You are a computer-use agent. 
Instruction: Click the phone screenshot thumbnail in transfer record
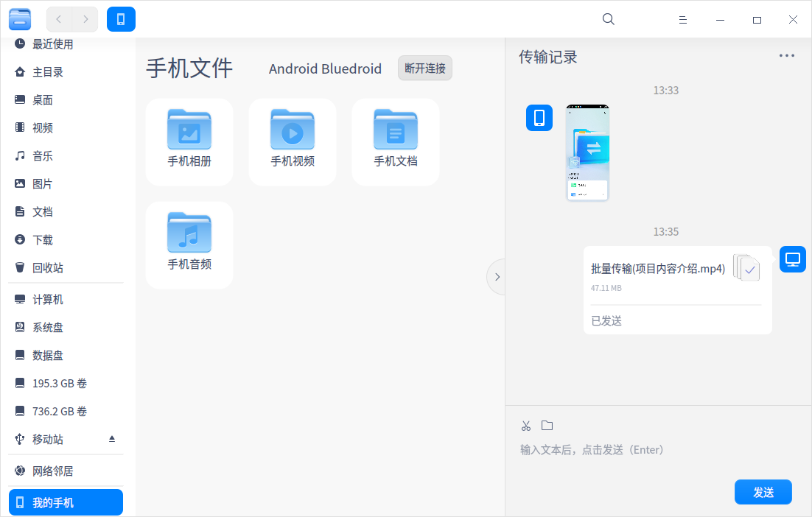point(587,152)
